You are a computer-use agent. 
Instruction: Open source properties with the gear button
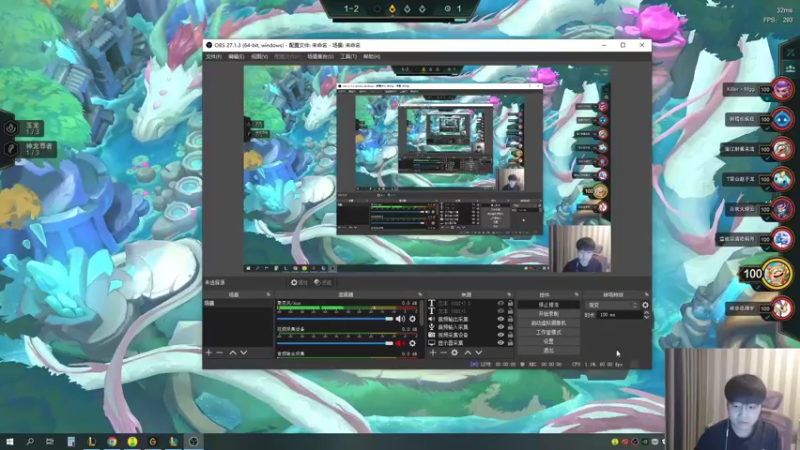tap(299, 282)
